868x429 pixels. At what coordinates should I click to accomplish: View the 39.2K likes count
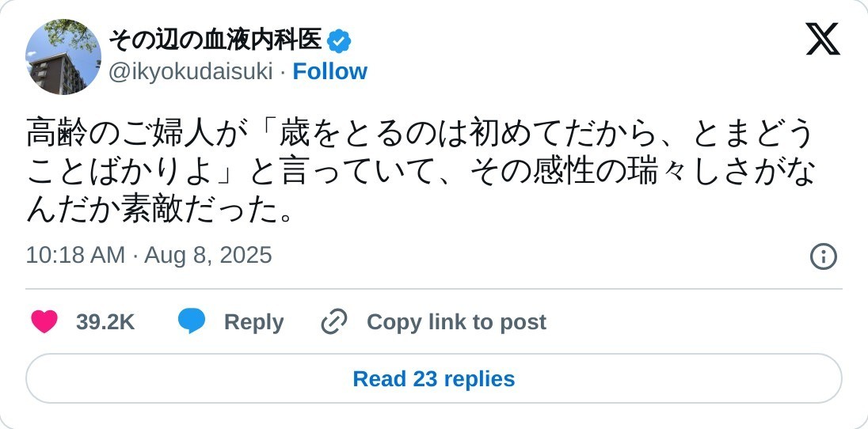click(x=105, y=322)
